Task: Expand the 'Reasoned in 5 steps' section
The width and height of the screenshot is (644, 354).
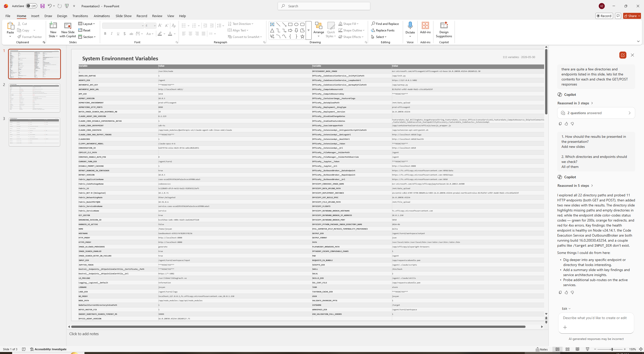Action: point(575,186)
